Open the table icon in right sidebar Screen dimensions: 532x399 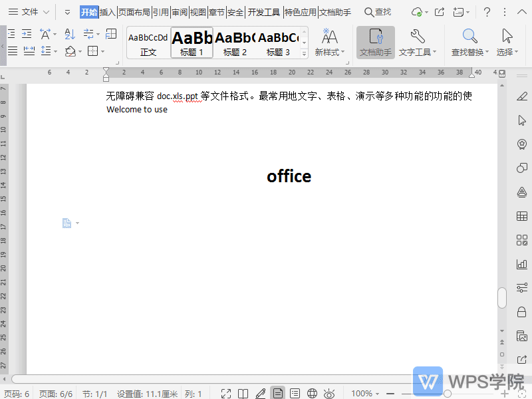pos(521,216)
